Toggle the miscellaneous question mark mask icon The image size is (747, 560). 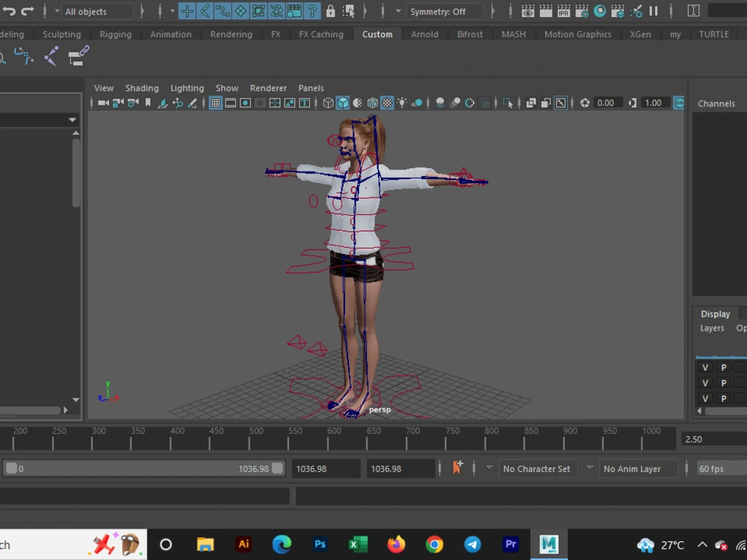[312, 11]
